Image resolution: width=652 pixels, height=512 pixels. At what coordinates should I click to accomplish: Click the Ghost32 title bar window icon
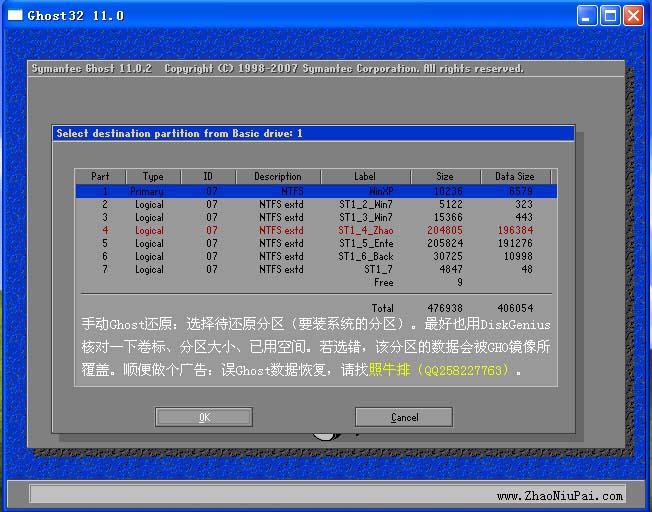click(15, 15)
